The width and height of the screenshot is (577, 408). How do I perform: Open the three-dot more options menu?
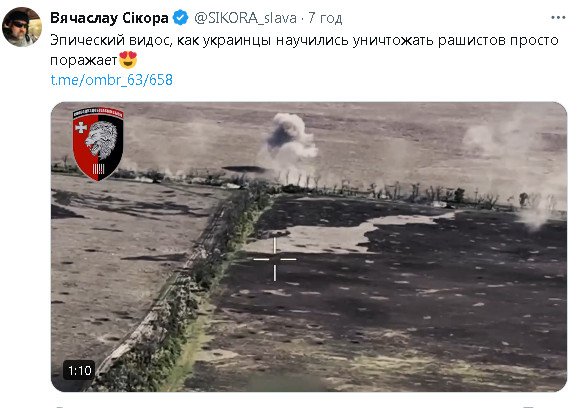(x=558, y=18)
